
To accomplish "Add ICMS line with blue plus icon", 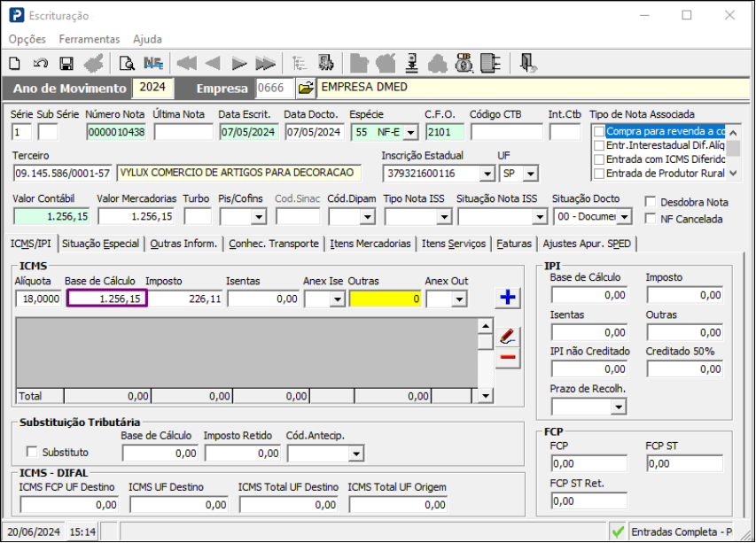I will tap(508, 299).
